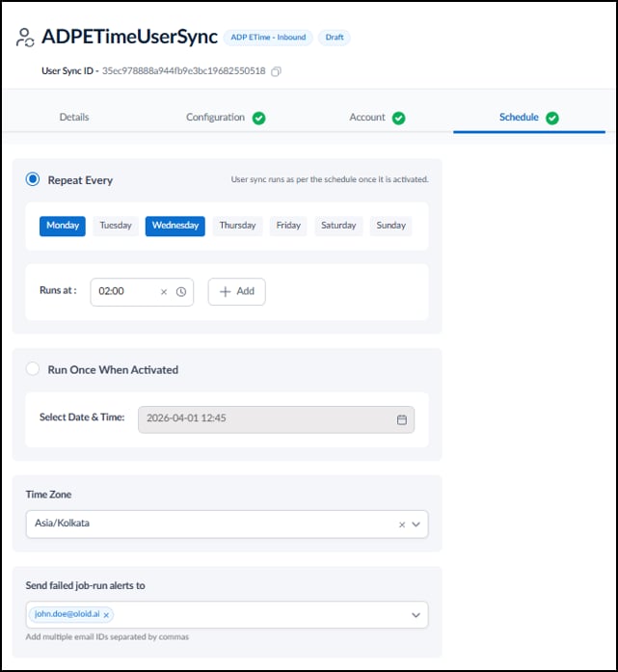The width and height of the screenshot is (618, 672).
Task: Expand the Time Zone dropdown arrow
Action: 416,524
